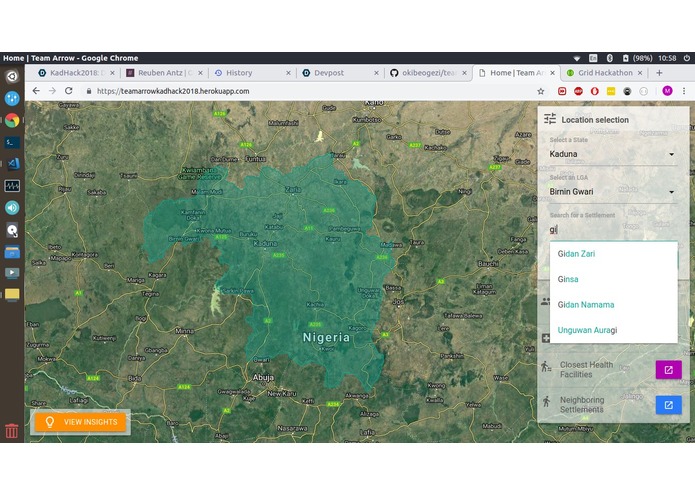Open System Monitor from the dock
The height and width of the screenshot is (494, 695).
(x=12, y=186)
